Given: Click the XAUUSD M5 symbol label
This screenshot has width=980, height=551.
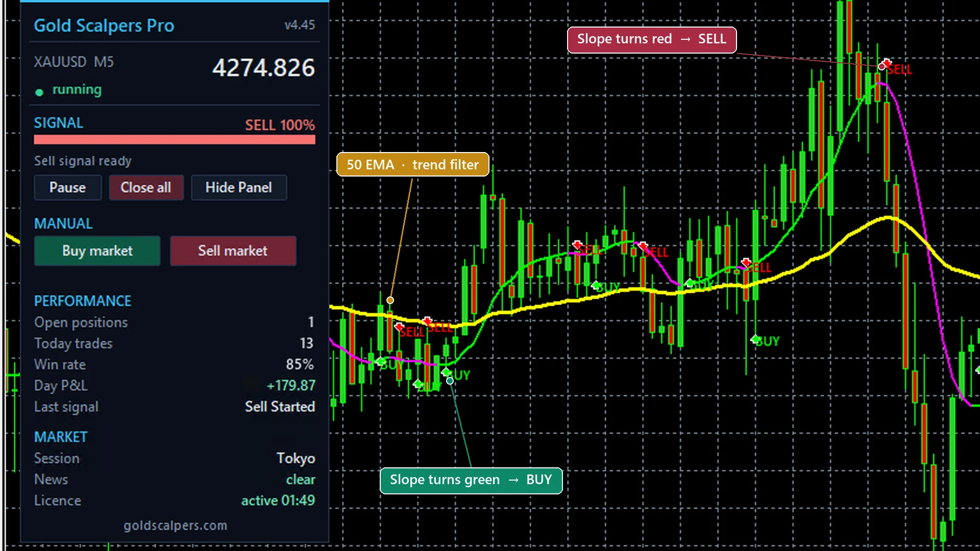Looking at the screenshot, I should click(x=74, y=62).
